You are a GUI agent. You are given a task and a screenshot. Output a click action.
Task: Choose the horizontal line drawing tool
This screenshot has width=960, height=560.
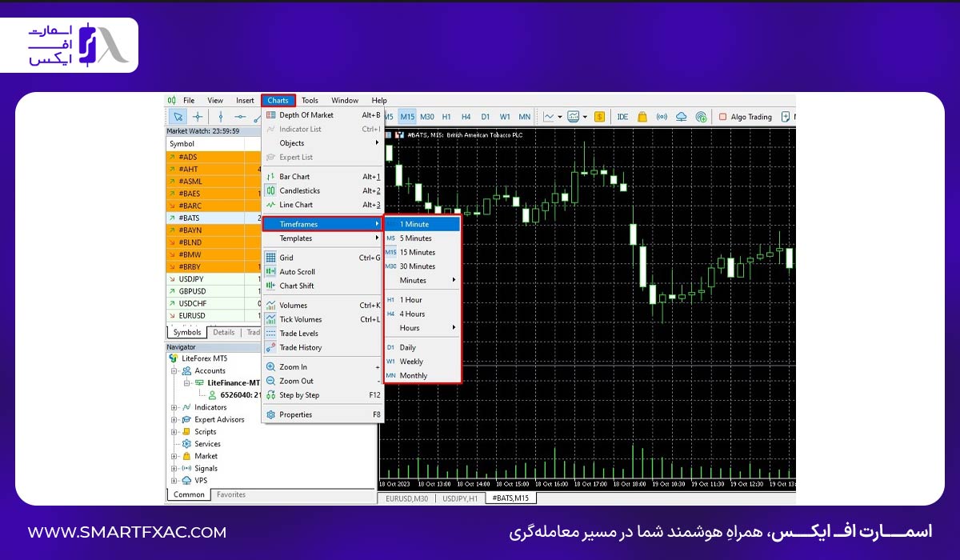tap(240, 117)
